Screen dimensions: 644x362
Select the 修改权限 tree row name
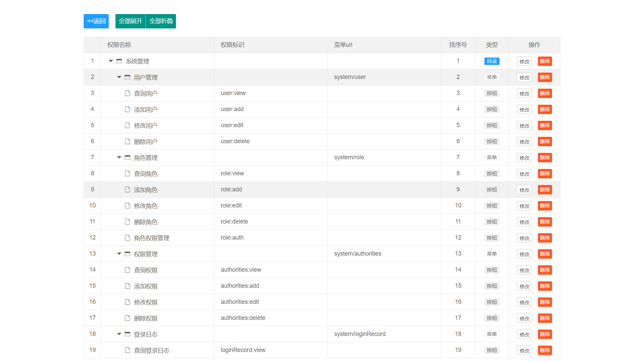(146, 302)
